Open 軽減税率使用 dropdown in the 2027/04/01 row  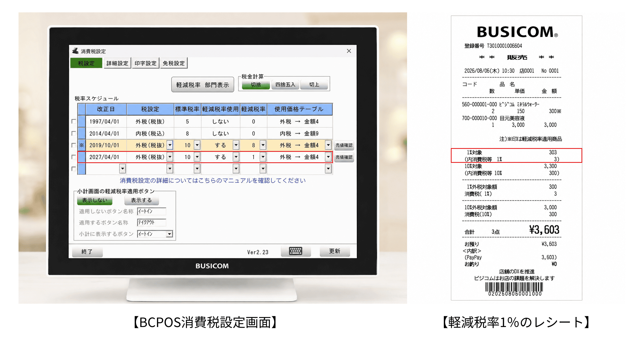coord(236,157)
